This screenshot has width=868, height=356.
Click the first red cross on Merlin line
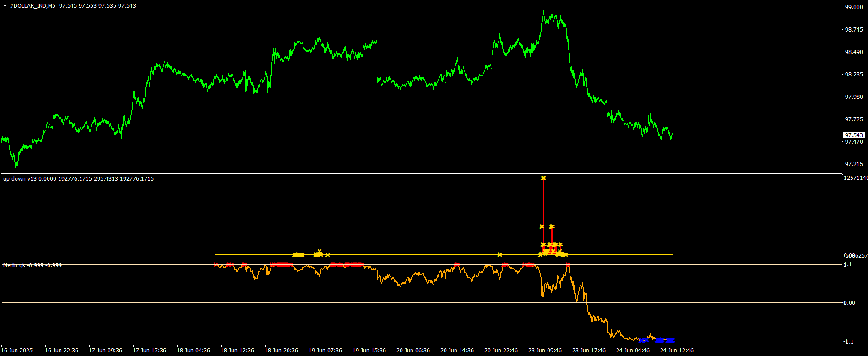pyautogui.click(x=216, y=264)
